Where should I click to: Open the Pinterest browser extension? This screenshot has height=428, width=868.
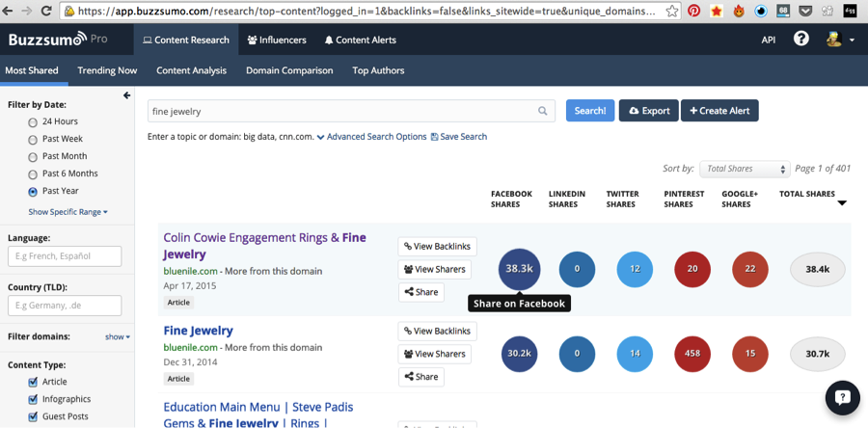(693, 11)
